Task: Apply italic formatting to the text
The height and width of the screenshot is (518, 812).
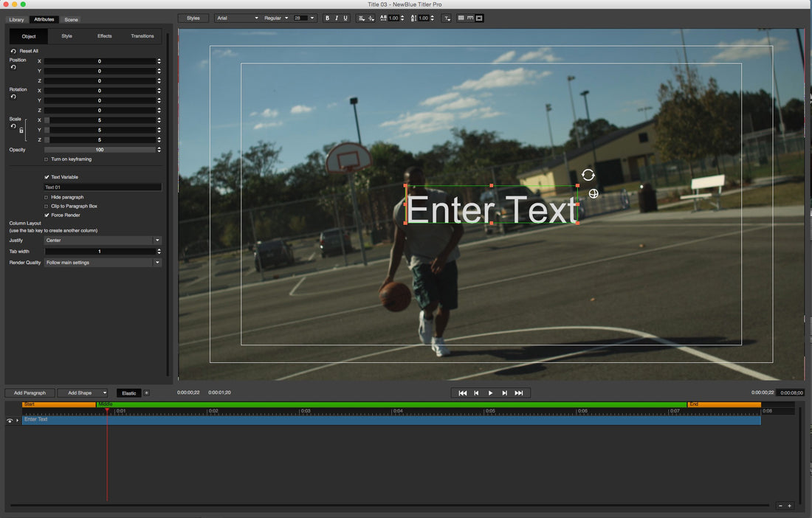Action: 336,18
